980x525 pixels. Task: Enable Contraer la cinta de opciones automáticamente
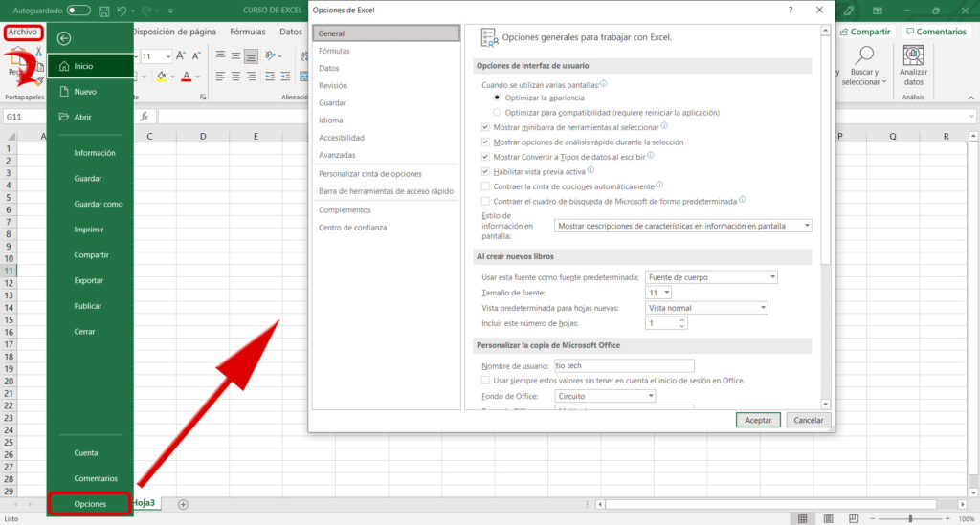pos(485,186)
